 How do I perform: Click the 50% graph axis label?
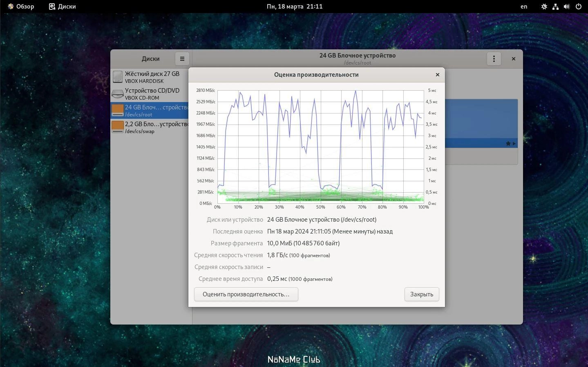[x=320, y=207]
